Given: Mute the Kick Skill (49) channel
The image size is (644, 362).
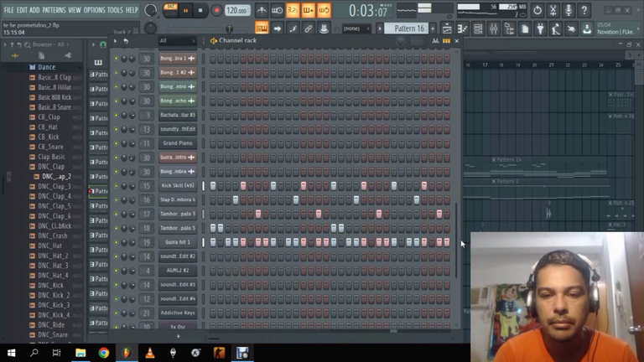Looking at the screenshot, I should coord(117,186).
